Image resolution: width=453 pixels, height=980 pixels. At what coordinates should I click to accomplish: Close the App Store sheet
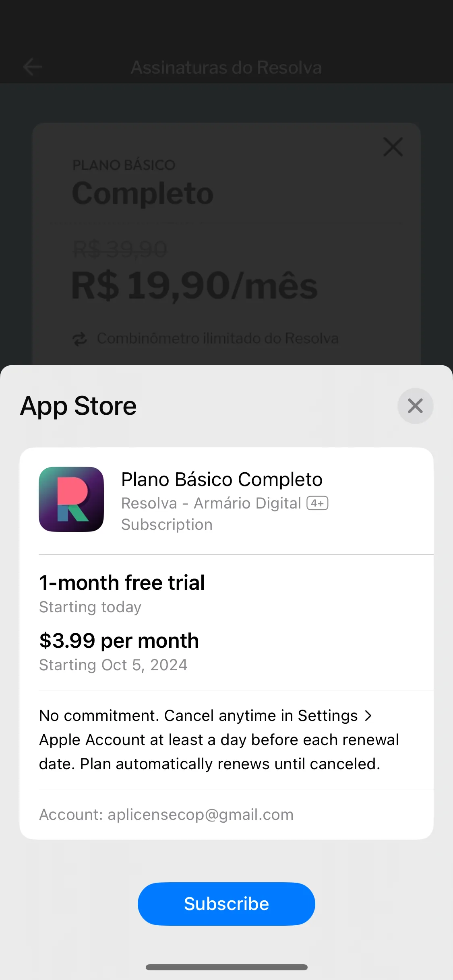coord(415,406)
